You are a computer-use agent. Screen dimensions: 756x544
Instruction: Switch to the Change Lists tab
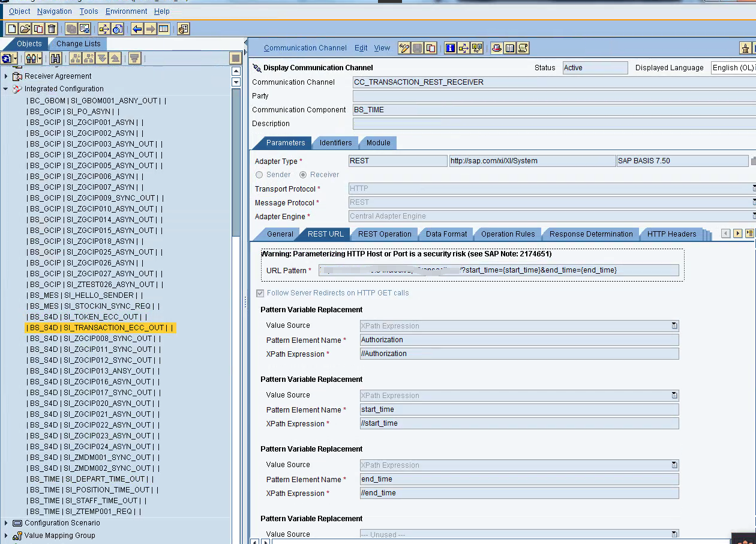[x=78, y=43]
